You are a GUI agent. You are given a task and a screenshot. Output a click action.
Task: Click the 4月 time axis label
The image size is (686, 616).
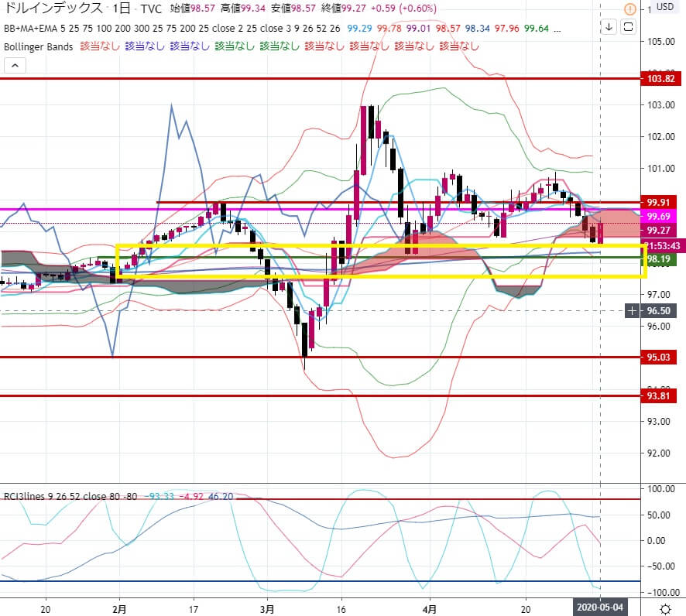click(x=430, y=609)
